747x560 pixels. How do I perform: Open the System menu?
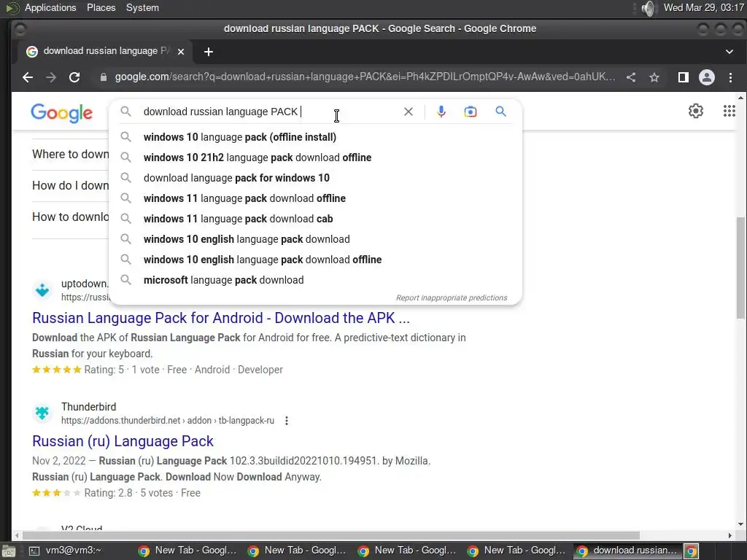(x=142, y=7)
